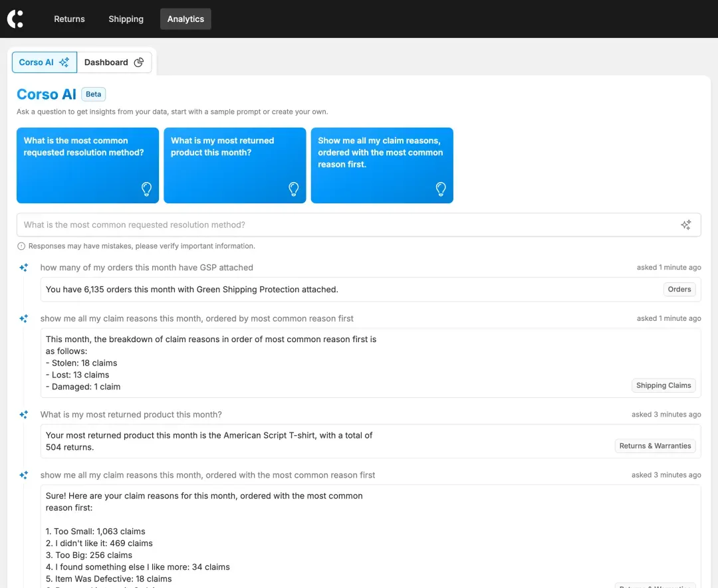Select the Analytics navigation item
The height and width of the screenshot is (588, 718).
(x=185, y=19)
